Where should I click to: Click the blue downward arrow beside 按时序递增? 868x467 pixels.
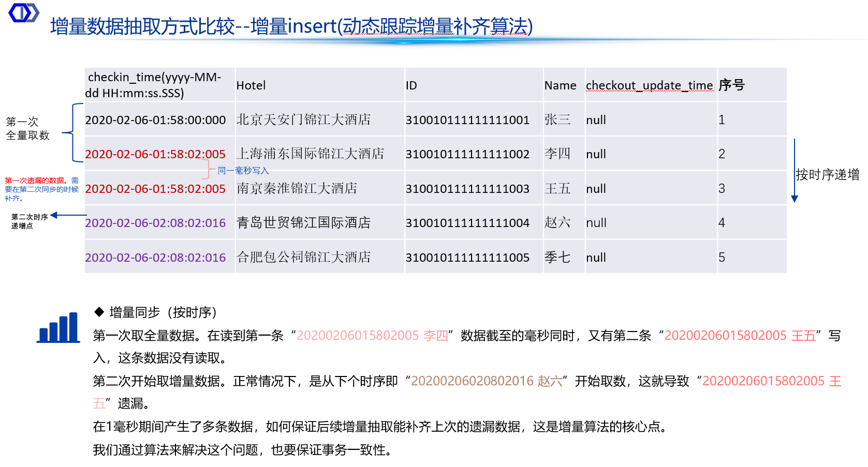pyautogui.click(x=795, y=171)
